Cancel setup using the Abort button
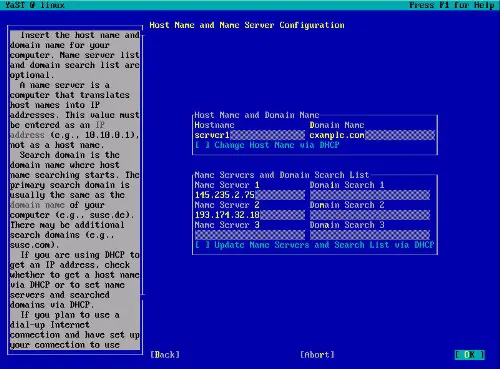The width and height of the screenshot is (500, 369). 317,355
